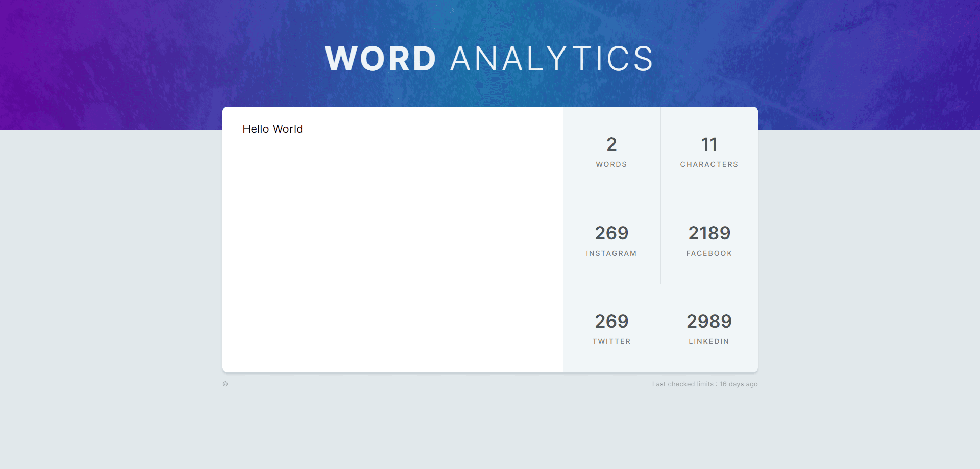Click the ANALYTICS part of the heading
Screen dimensions: 980x469
[551, 59]
